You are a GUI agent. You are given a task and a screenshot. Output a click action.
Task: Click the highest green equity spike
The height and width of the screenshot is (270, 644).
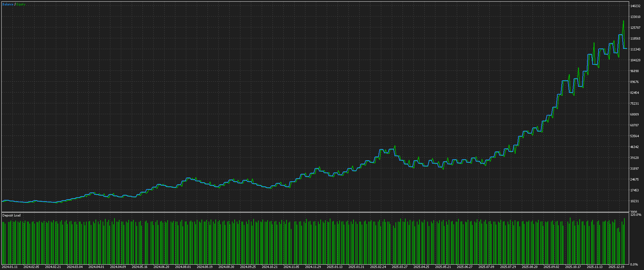coord(623,21)
